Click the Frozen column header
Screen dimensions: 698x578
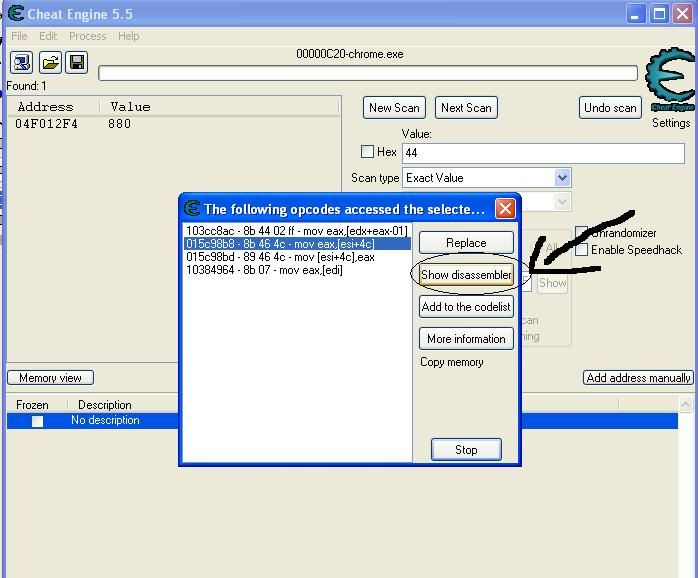(32, 405)
